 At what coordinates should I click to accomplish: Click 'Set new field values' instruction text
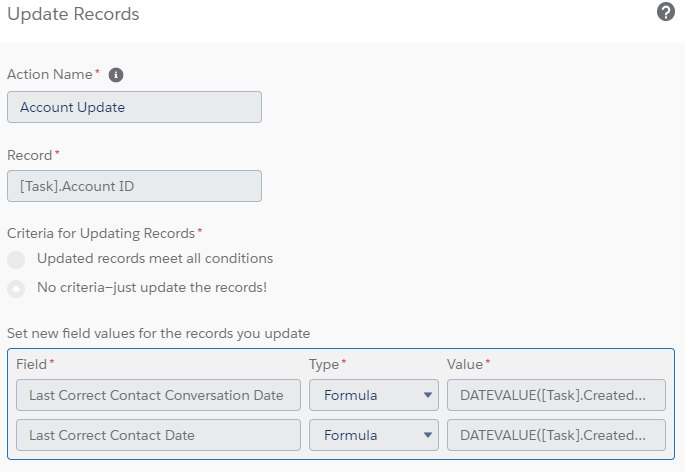click(x=158, y=332)
